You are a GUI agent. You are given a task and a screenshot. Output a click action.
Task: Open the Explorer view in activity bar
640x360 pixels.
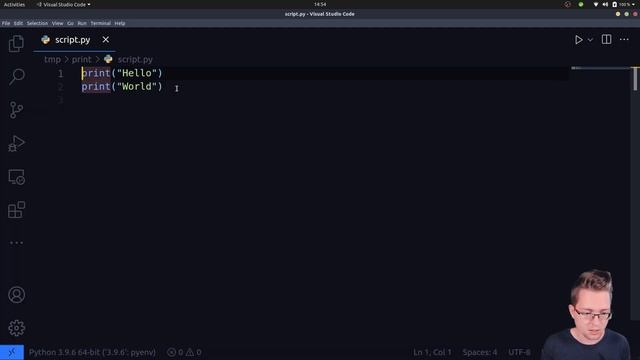point(16,43)
